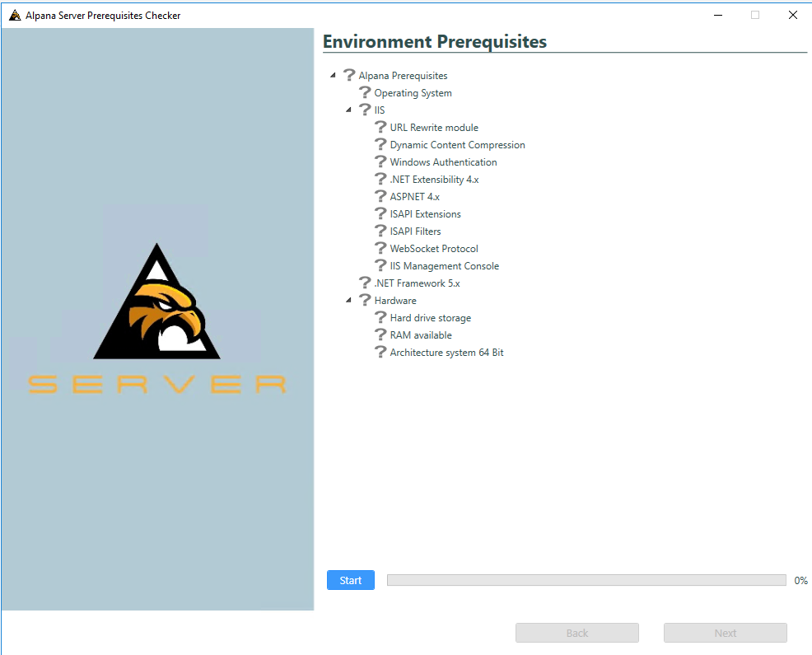
Task: Close the Prerequisites Checker window
Action: click(793, 15)
